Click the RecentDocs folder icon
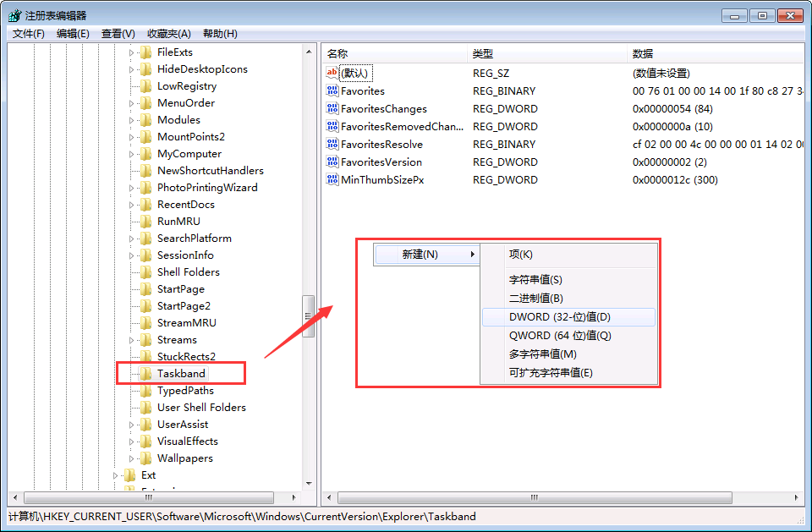The width and height of the screenshot is (812, 532). tap(146, 204)
